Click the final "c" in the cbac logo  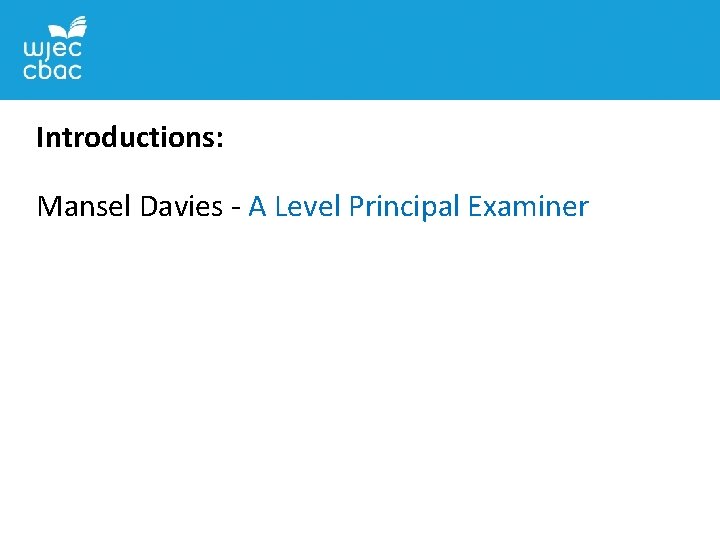(x=74, y=70)
